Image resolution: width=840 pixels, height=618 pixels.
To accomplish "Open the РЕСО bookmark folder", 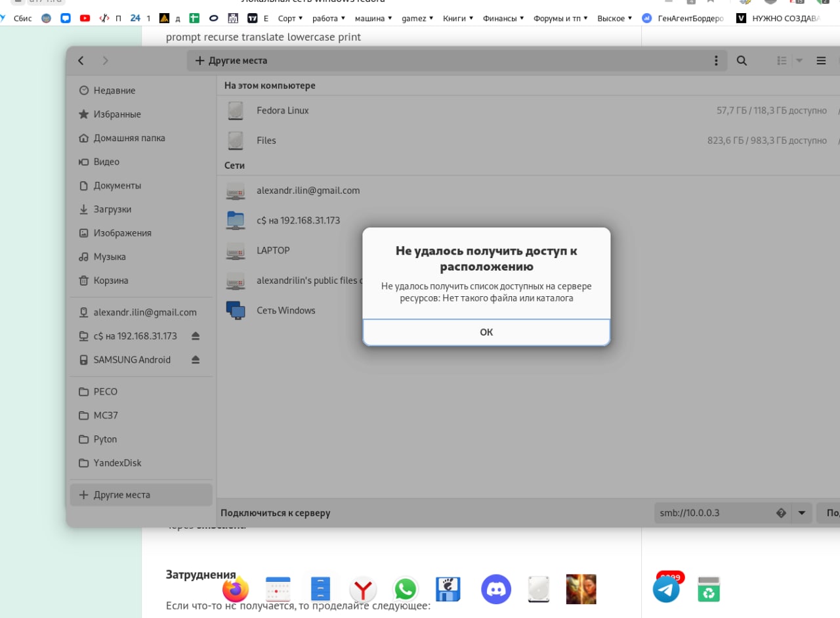I will coord(141,391).
